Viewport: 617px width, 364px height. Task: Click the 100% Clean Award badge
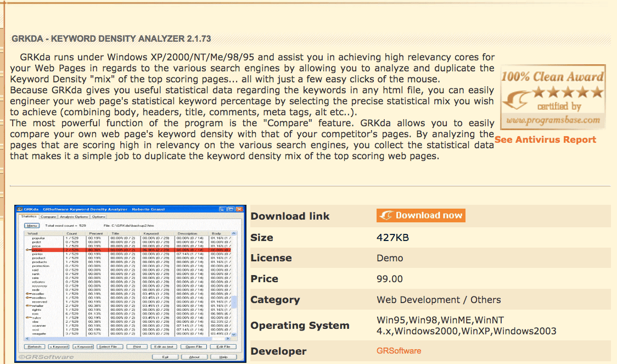(x=553, y=98)
